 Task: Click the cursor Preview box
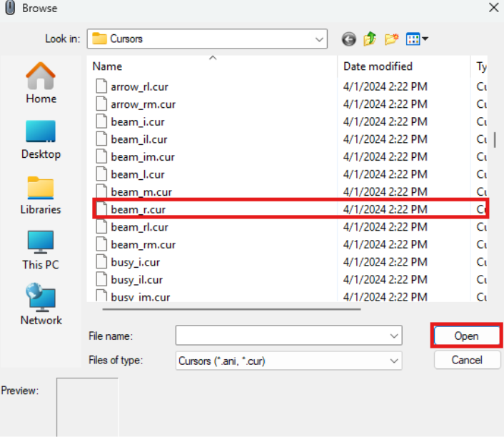87,407
